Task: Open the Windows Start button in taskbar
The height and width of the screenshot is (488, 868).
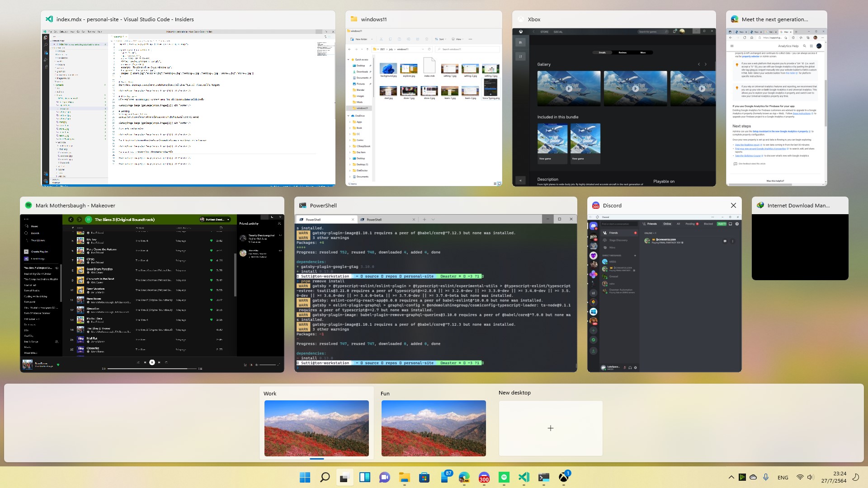Action: [305, 477]
